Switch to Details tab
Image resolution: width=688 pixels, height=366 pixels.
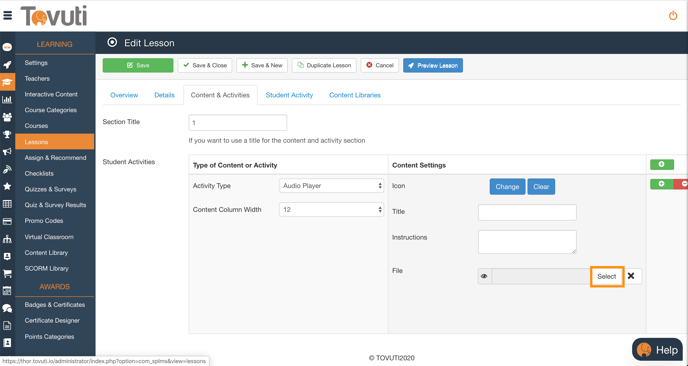click(165, 95)
